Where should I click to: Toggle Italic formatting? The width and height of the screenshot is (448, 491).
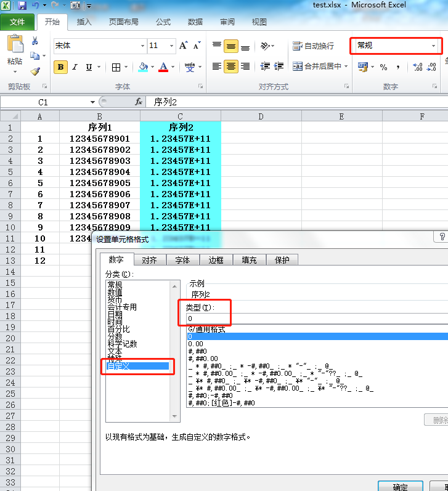[x=75, y=67]
